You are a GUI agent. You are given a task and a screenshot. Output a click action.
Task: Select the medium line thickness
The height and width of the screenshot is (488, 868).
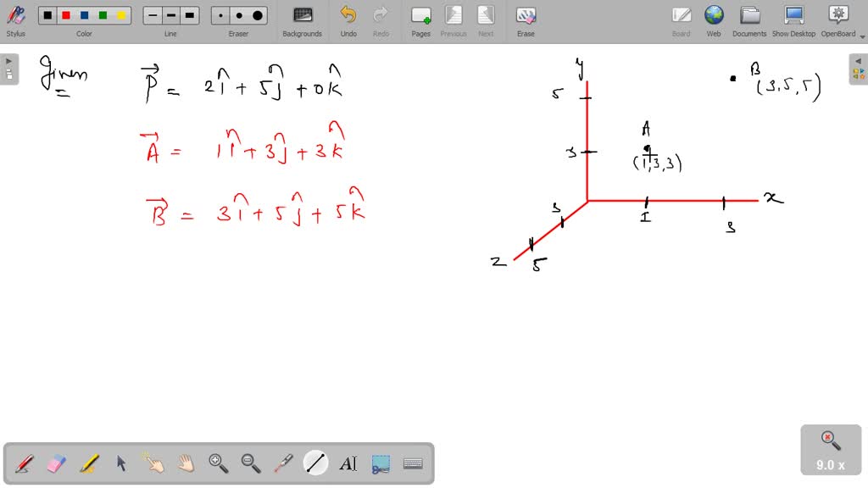[x=170, y=14]
